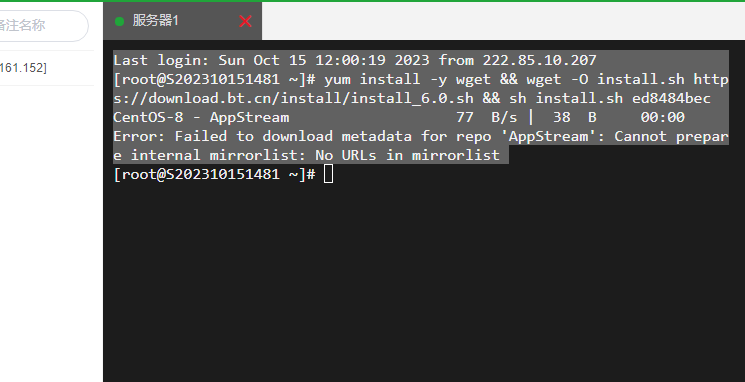Viewport: 745px width, 382px height.
Task: Click the "CentOS-8 - AppStream" repo text
Action: (x=201, y=117)
